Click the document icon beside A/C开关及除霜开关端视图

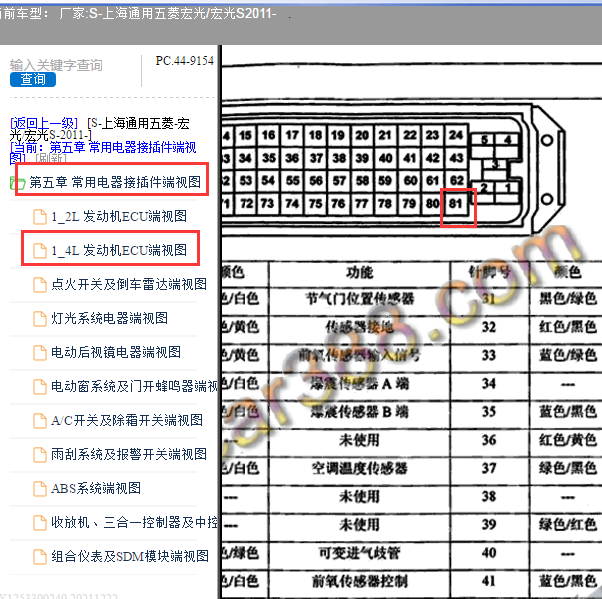pos(40,420)
